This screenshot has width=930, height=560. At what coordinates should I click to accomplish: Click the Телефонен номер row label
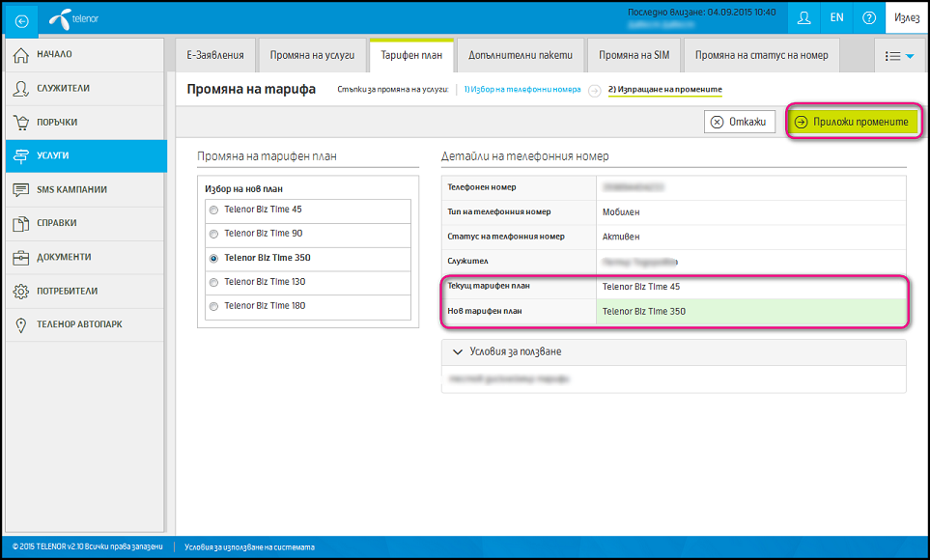[x=482, y=187]
